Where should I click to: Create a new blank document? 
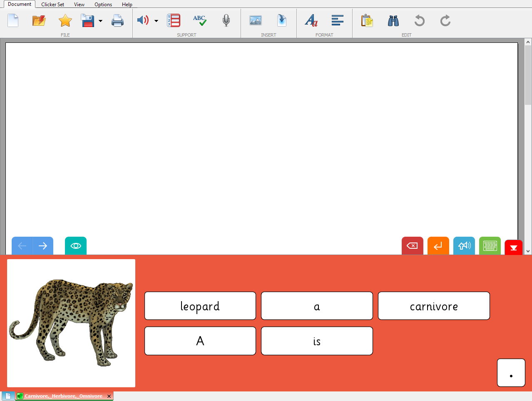(13, 20)
